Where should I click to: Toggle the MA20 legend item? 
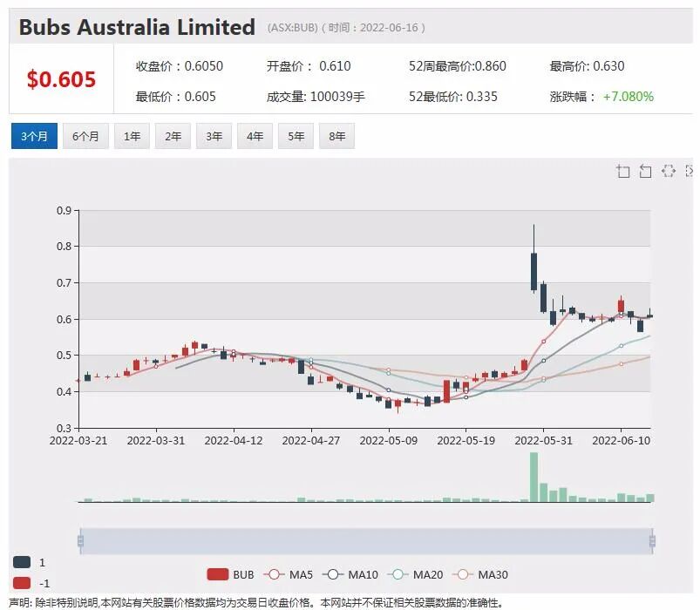click(x=415, y=574)
